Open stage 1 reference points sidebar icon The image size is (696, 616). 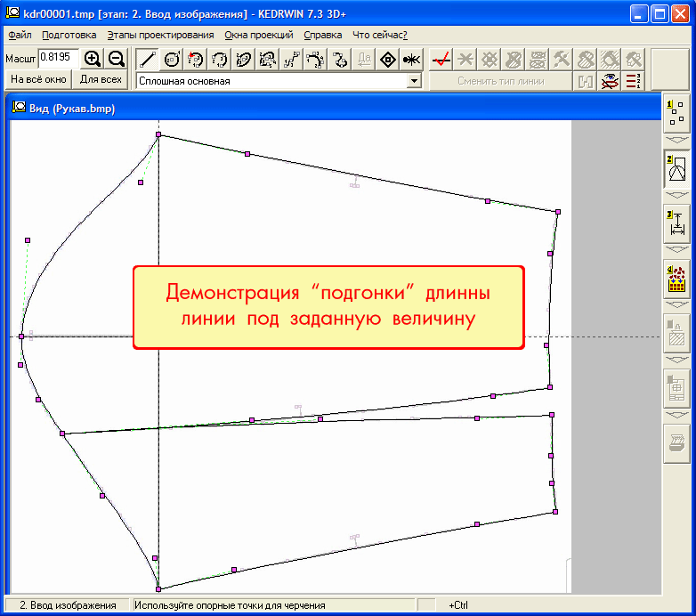click(677, 113)
